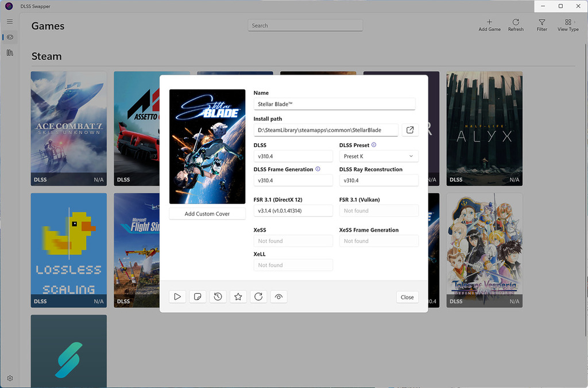Screen dimensions: 588x388
Task: Toggle the eye icon to hide game
Action: click(x=278, y=297)
